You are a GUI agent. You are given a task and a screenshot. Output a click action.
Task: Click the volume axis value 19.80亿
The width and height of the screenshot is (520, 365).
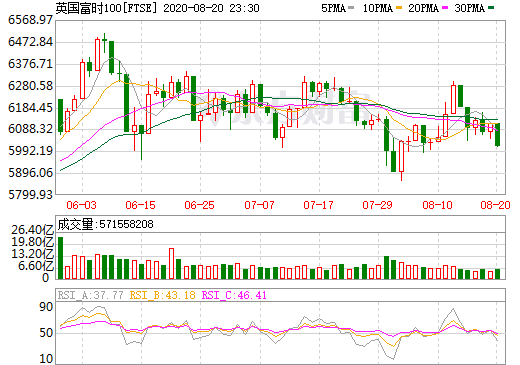pyautogui.click(x=32, y=242)
